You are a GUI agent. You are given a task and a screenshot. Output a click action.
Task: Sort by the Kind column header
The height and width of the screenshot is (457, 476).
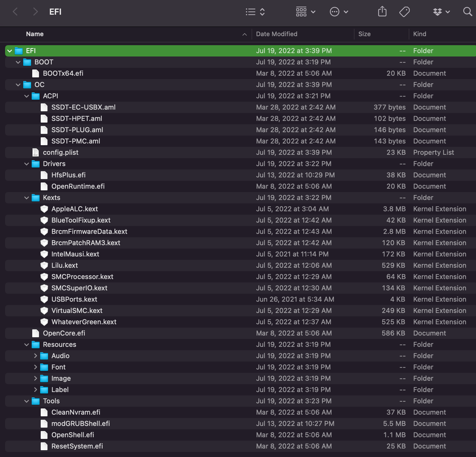pyautogui.click(x=419, y=34)
